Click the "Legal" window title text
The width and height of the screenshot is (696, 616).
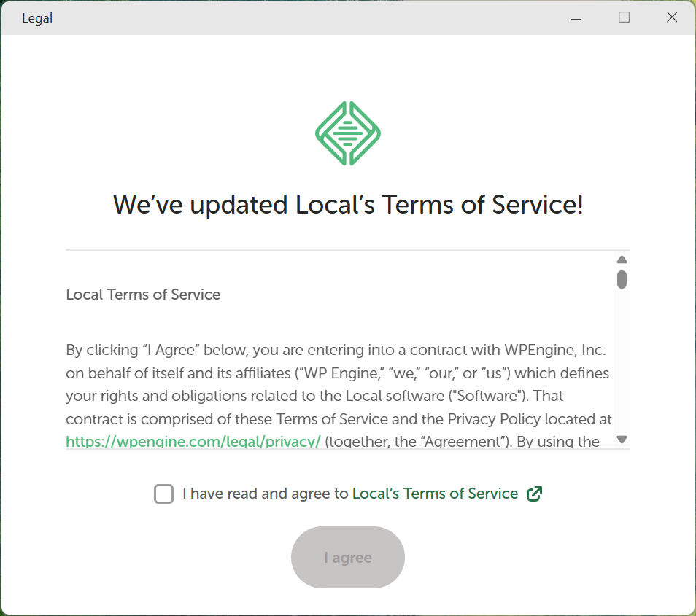tap(37, 18)
